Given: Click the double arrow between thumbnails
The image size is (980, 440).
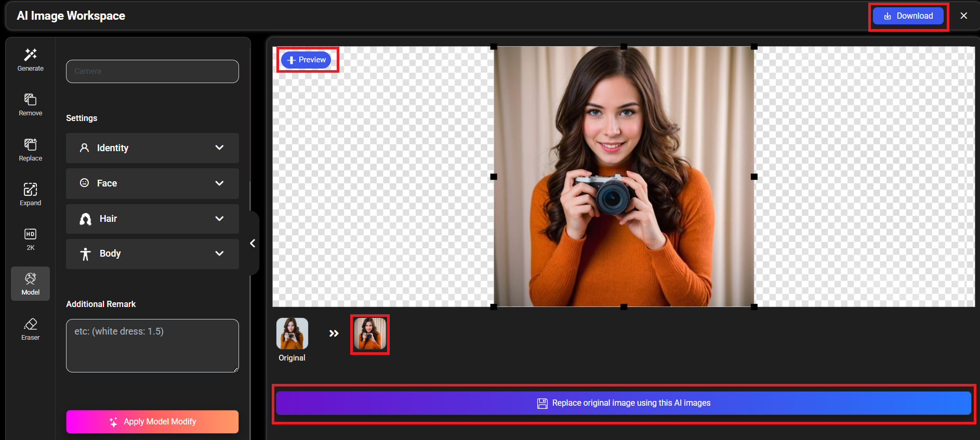Looking at the screenshot, I should [334, 334].
